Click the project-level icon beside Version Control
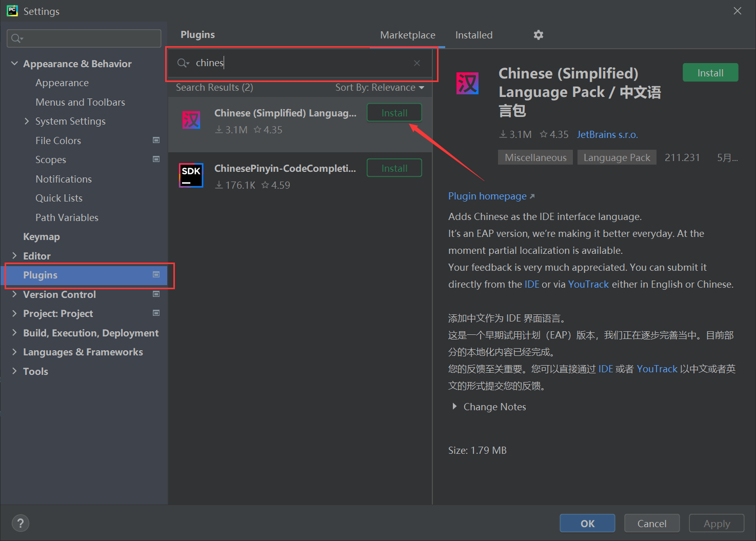This screenshot has width=756, height=541. point(156,294)
